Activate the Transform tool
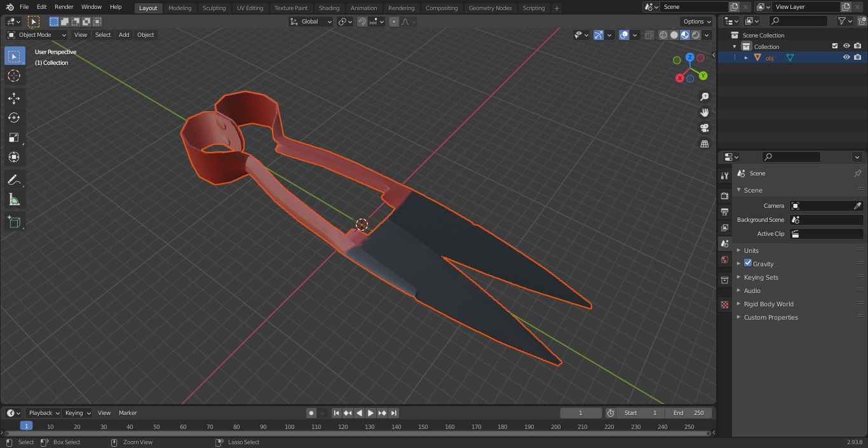Screen dimensions: 868x448 [14, 157]
